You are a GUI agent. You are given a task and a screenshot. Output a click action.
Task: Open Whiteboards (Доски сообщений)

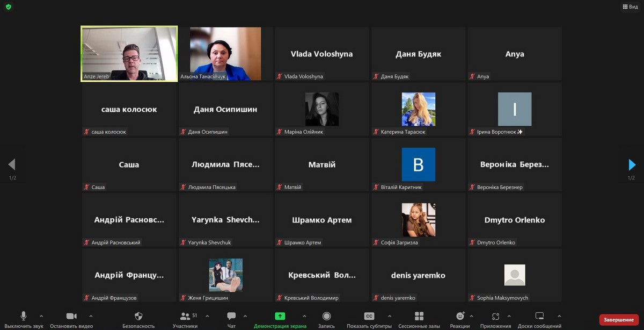539,316
